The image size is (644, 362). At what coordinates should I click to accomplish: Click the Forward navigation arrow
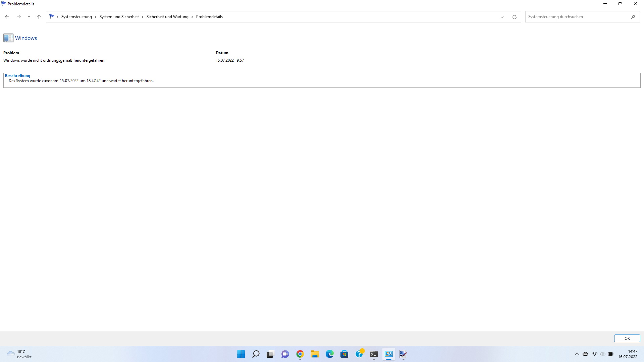[x=19, y=17]
